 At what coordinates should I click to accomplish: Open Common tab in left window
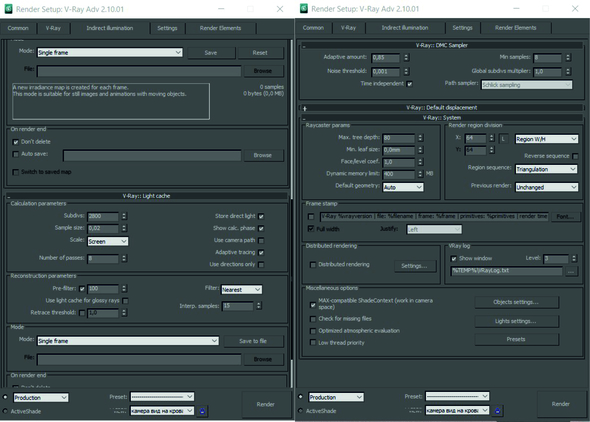(x=18, y=28)
